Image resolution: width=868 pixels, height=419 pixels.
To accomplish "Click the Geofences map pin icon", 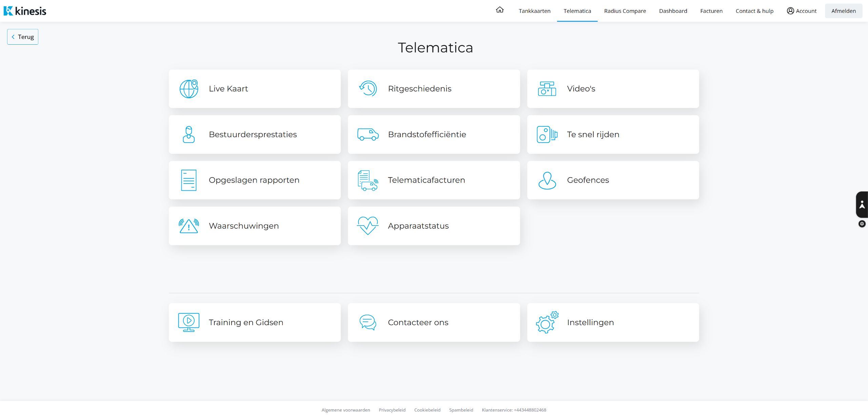I will pos(547,180).
